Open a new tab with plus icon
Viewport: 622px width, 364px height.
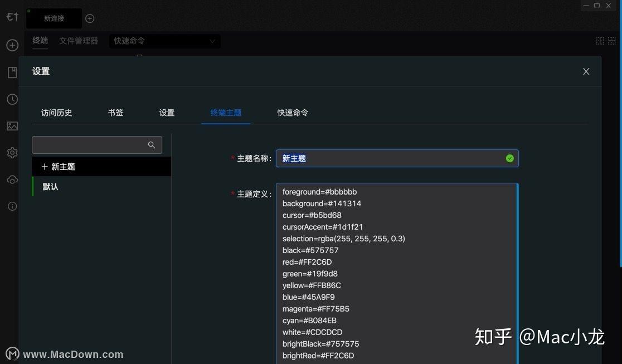[90, 18]
